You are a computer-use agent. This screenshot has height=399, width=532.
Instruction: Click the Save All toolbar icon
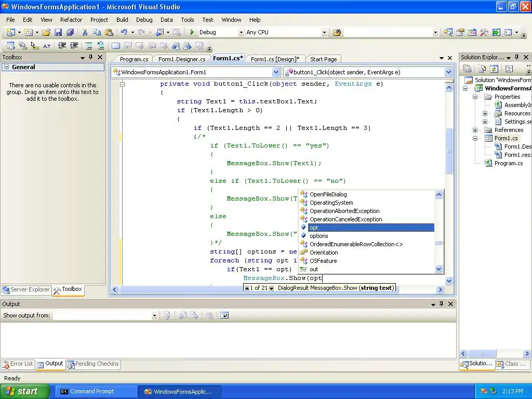click(x=70, y=32)
